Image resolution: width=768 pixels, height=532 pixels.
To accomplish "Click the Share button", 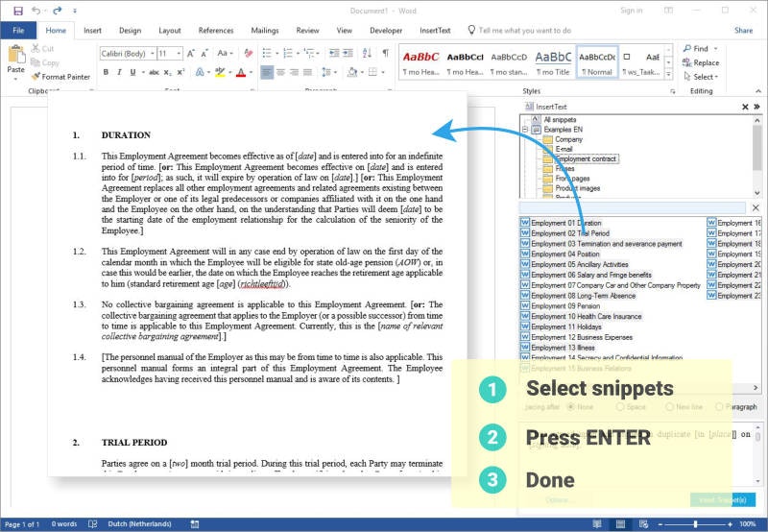I will coord(743,31).
